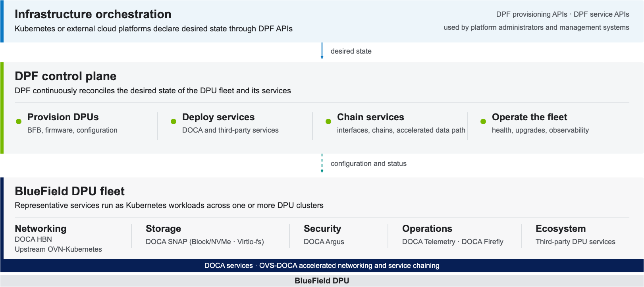This screenshot has width=644, height=287.
Task: Select 'interfaces, chains, accelerated data path' text
Action: [x=401, y=130]
